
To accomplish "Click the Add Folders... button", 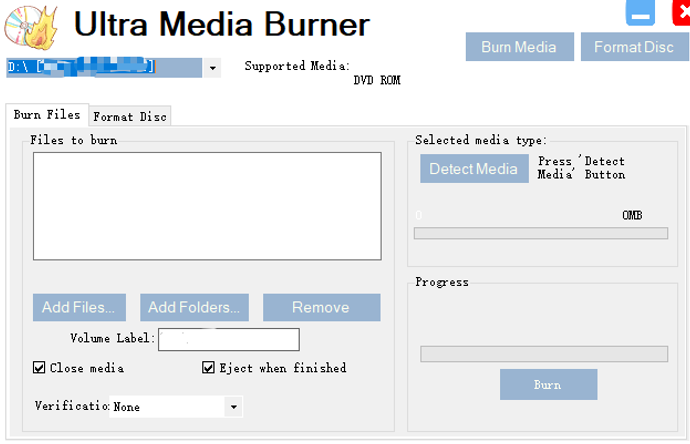I will [x=195, y=307].
